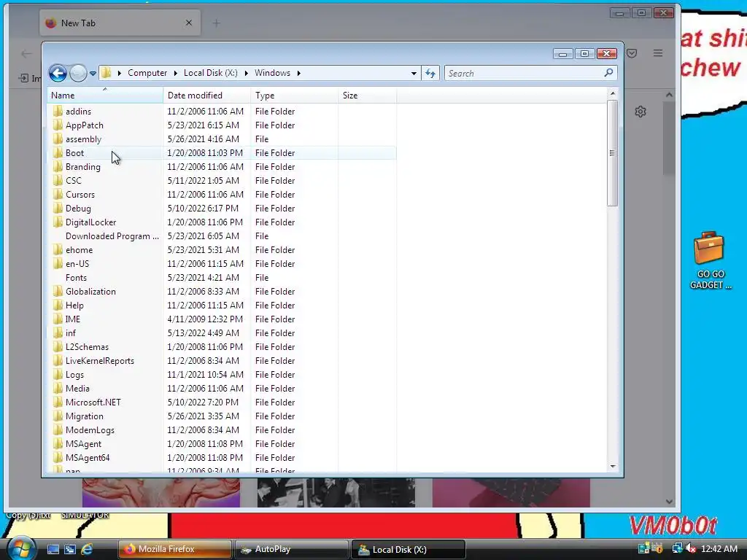
Task: Expand the arrow after Windows in breadcrumb
Action: pos(298,73)
